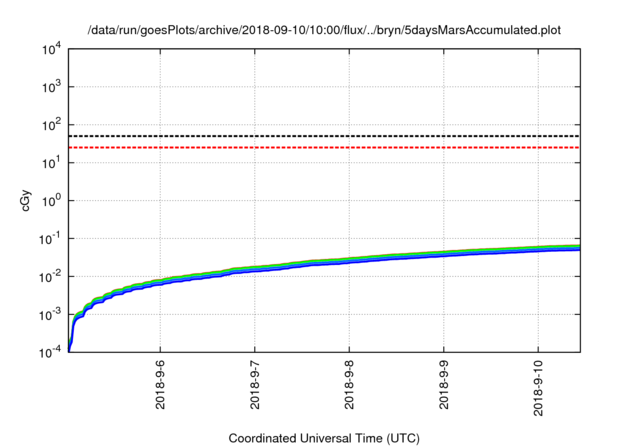This screenshot has width=640, height=448.
Task: Click the 10^0 y-axis tick label
Action: coord(51,201)
